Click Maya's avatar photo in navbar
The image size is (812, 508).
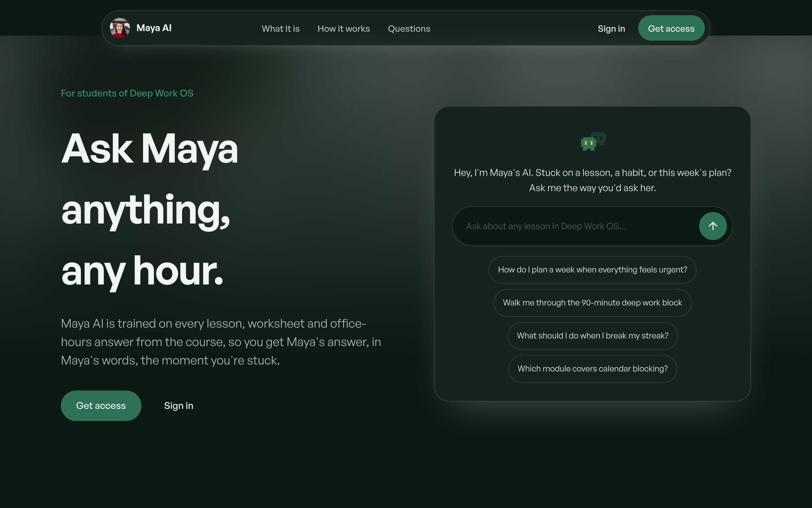coord(120,28)
